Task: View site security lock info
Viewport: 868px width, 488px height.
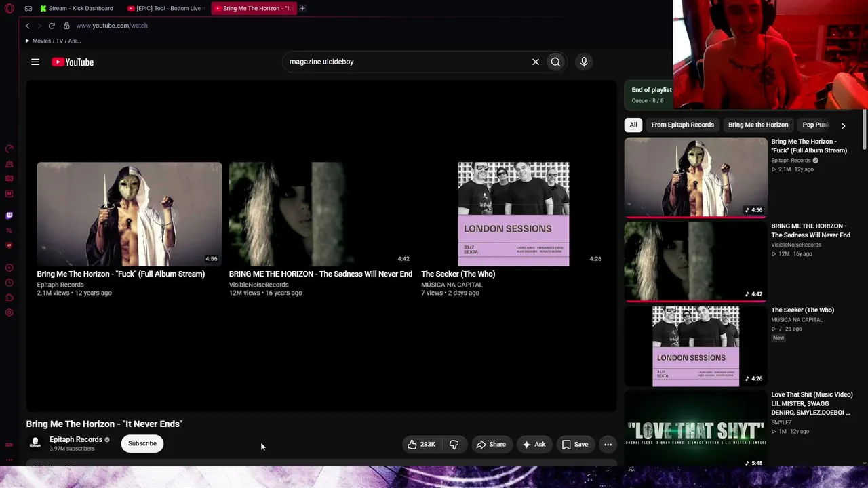Action: 66,26
